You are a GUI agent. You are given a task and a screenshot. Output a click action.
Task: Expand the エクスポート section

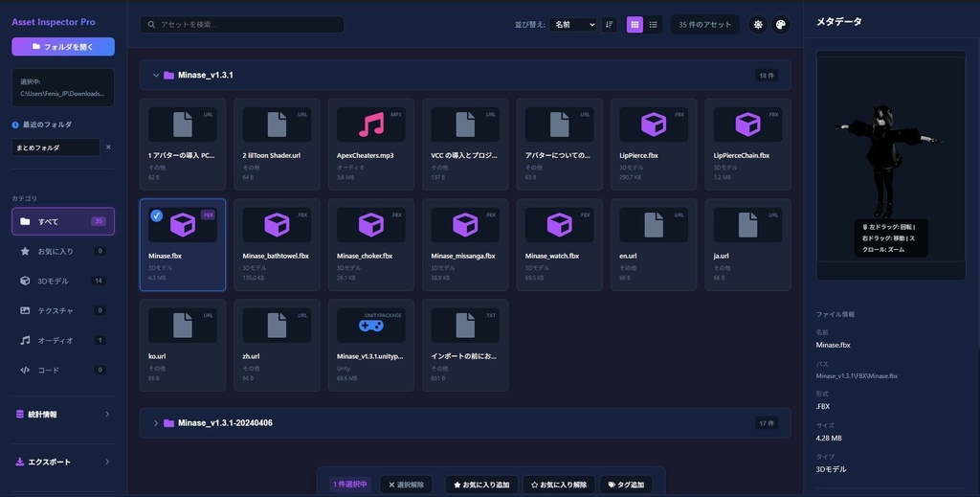coord(63,462)
